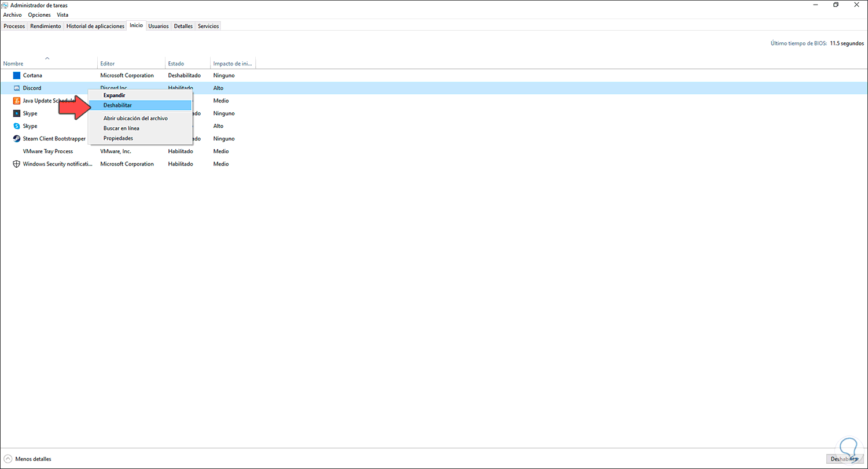The height and width of the screenshot is (469, 868).
Task: Open the Opciones menu
Action: 39,14
